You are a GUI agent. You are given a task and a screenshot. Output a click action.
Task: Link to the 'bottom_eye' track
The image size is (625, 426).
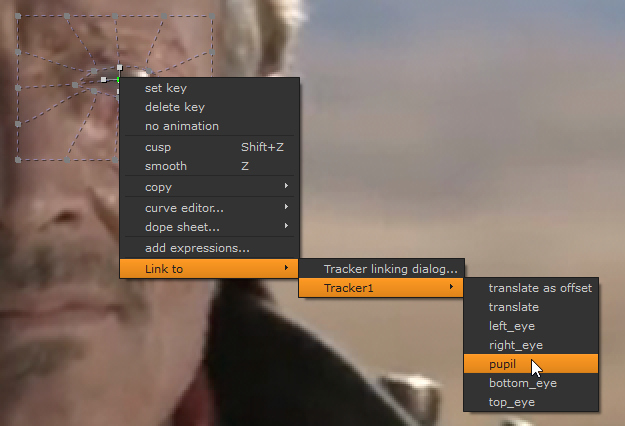[x=522, y=383]
